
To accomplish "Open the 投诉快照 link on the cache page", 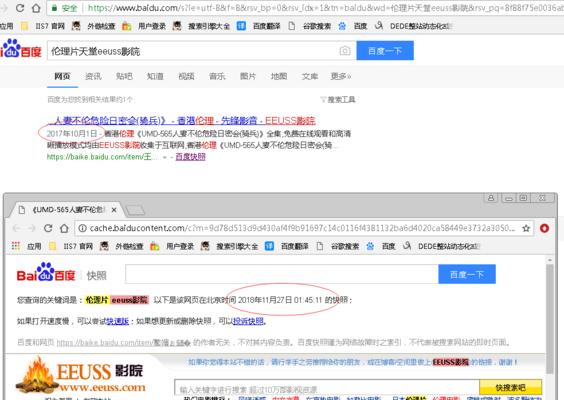I will coord(248,321).
